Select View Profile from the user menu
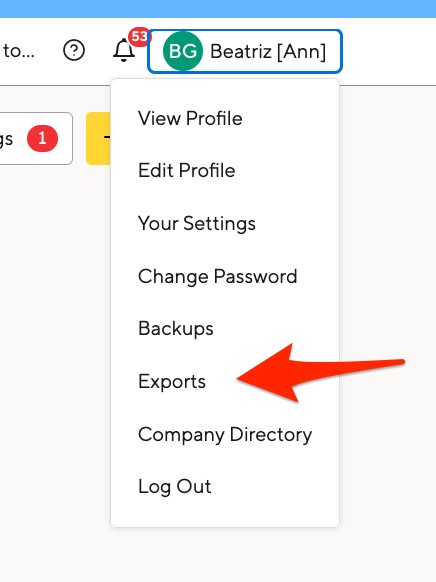The width and height of the screenshot is (436, 582). [x=190, y=118]
